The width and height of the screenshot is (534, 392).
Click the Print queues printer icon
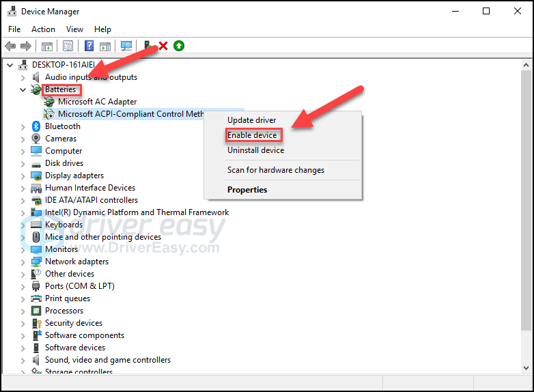tap(36, 298)
